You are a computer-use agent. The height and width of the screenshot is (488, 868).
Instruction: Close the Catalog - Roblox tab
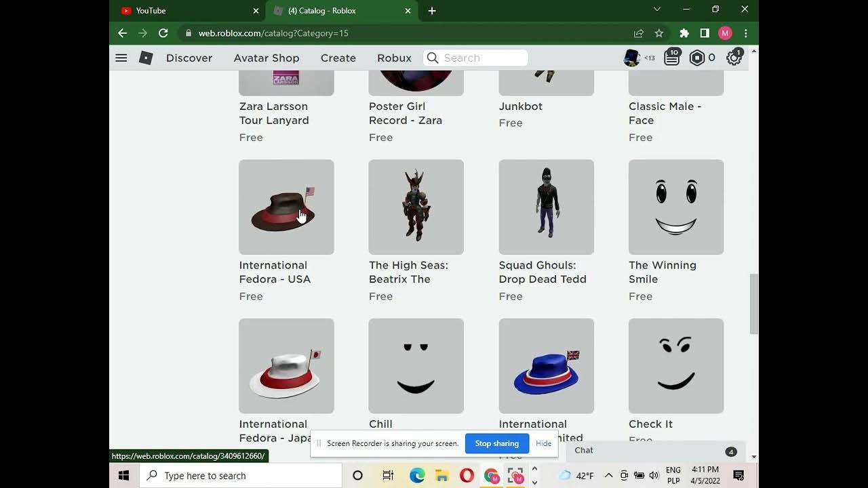tap(408, 11)
